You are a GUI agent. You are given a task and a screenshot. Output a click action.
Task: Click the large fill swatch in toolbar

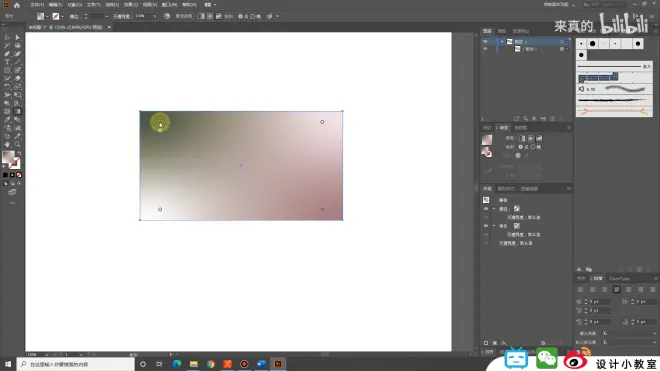pos(8,157)
